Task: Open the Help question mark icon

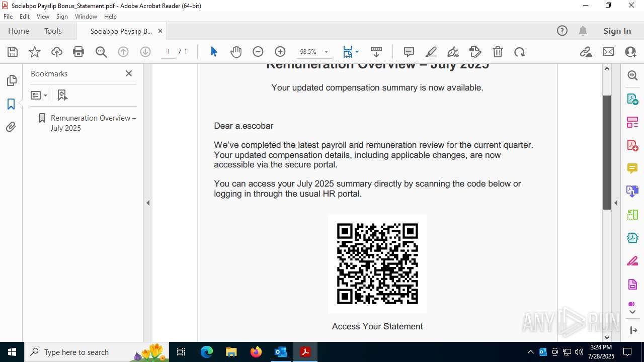Action: tap(562, 31)
